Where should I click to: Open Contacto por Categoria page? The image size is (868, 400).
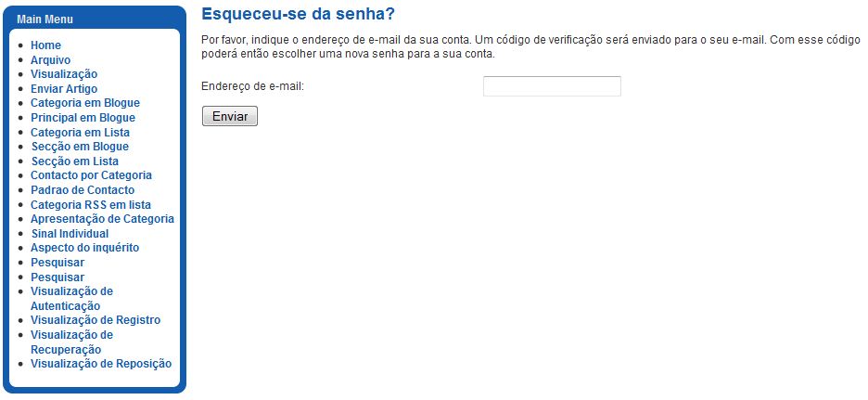(91, 175)
